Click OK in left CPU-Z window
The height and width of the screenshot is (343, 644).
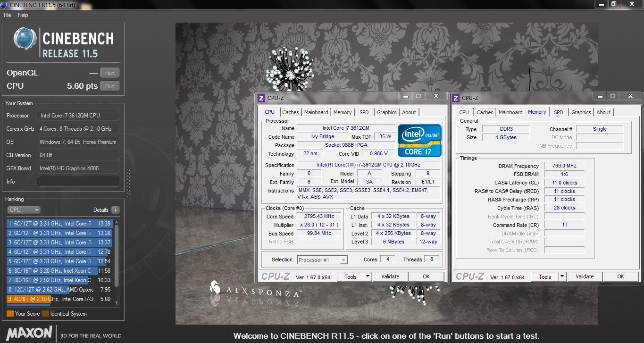click(427, 276)
